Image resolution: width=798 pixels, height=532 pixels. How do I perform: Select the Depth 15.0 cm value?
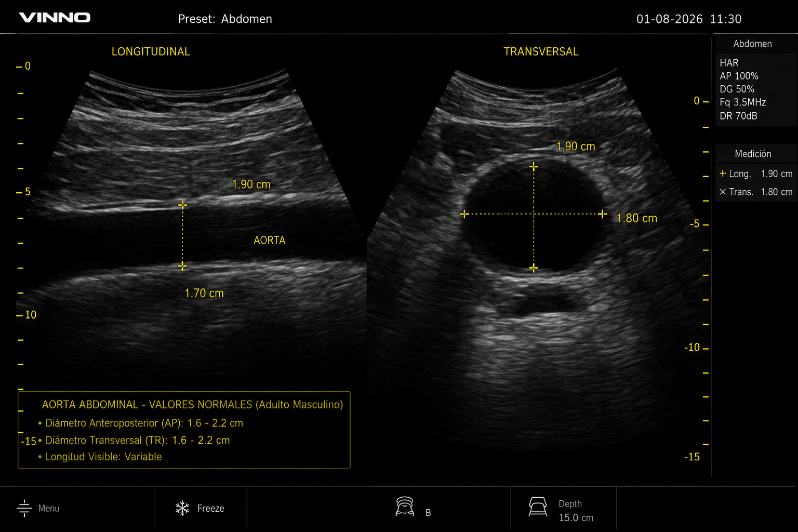[576, 517]
